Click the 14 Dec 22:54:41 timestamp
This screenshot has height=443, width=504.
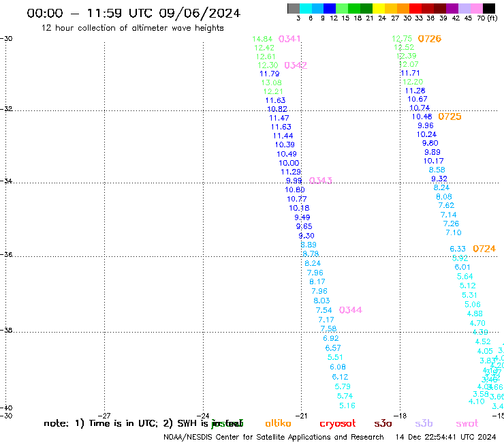pyautogui.click(x=446, y=438)
